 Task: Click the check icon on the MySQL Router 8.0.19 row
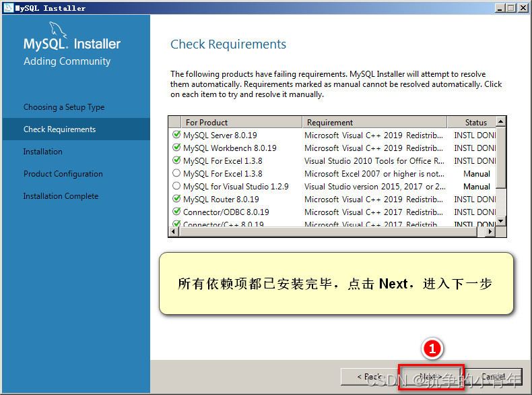click(176, 198)
